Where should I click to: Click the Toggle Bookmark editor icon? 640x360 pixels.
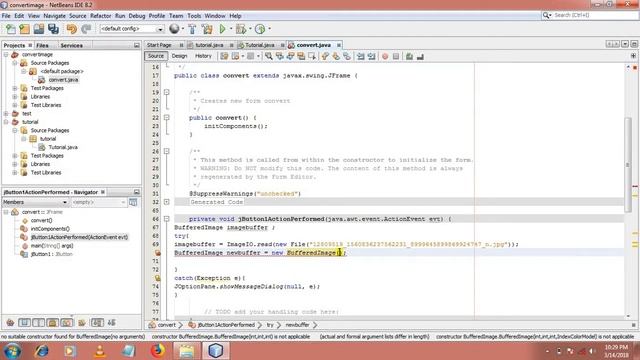(x=347, y=56)
